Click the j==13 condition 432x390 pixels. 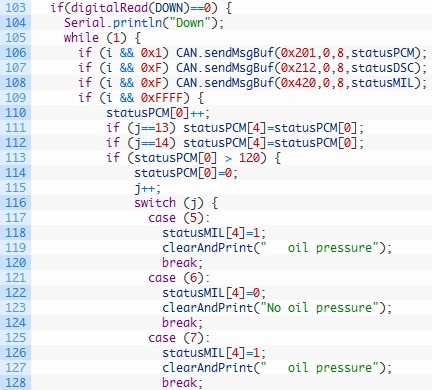pyautogui.click(x=152, y=128)
